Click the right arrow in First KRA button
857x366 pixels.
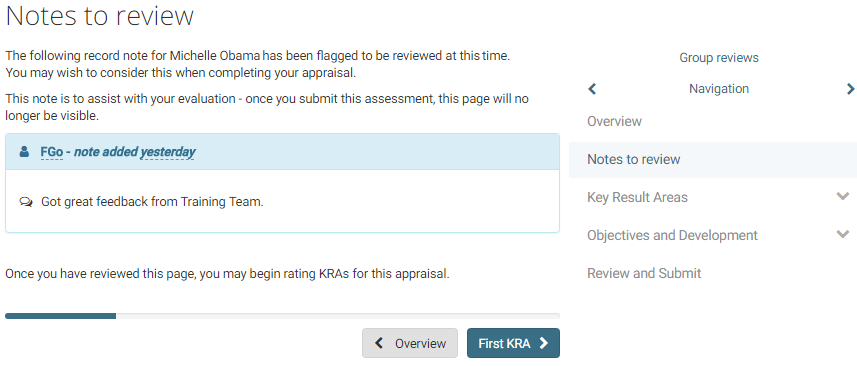(543, 343)
